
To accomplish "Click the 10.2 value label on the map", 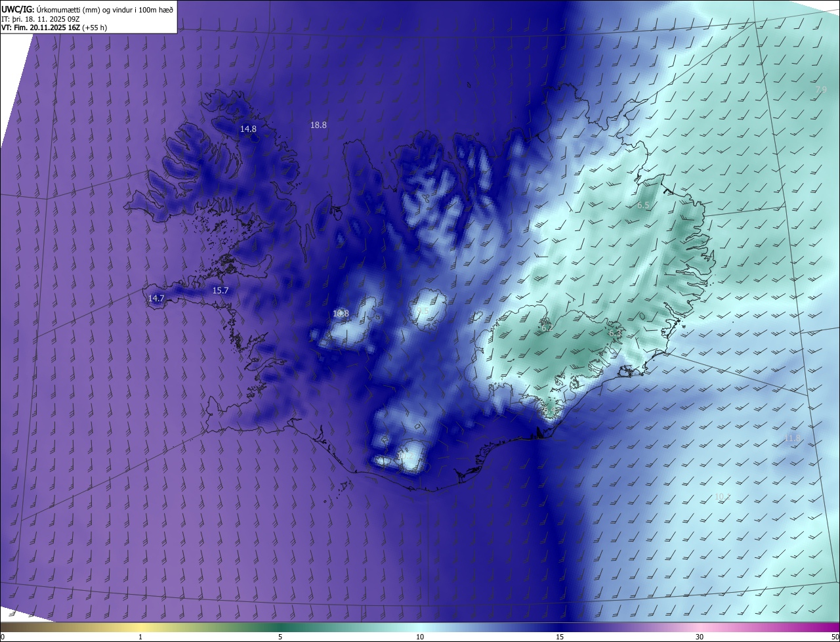I will coord(407,456).
